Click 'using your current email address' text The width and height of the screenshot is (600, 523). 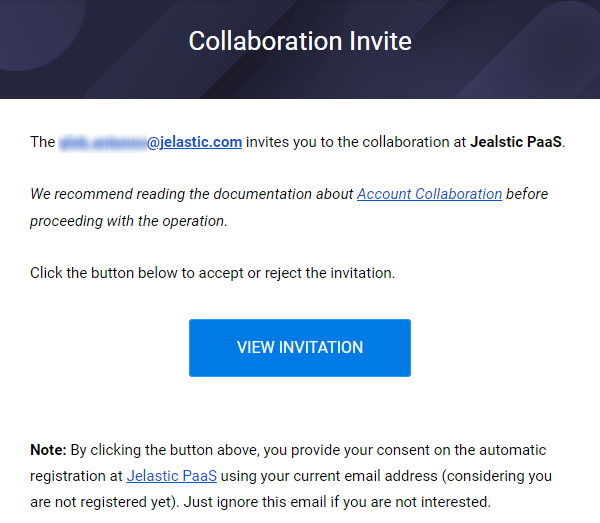pos(329,476)
